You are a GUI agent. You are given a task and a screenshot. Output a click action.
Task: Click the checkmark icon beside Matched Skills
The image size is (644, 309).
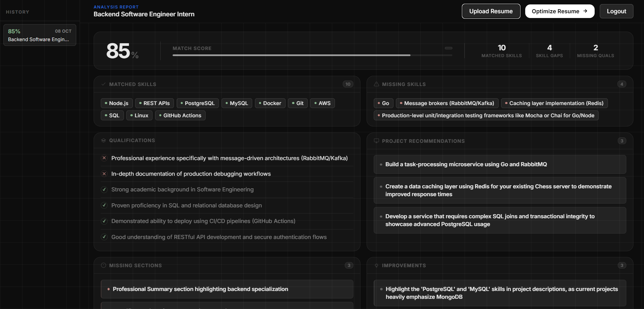tap(103, 84)
